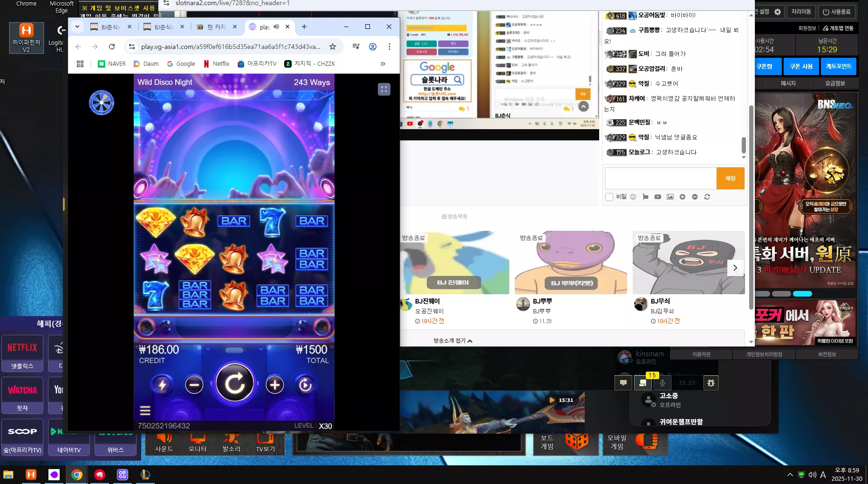868x484 pixels.
Task: Open the BJ진웨이 broadcast thumbnail
Action: point(454,263)
